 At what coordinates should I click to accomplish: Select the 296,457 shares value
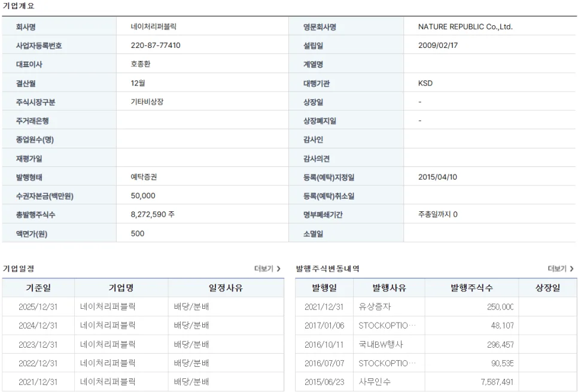click(x=500, y=345)
